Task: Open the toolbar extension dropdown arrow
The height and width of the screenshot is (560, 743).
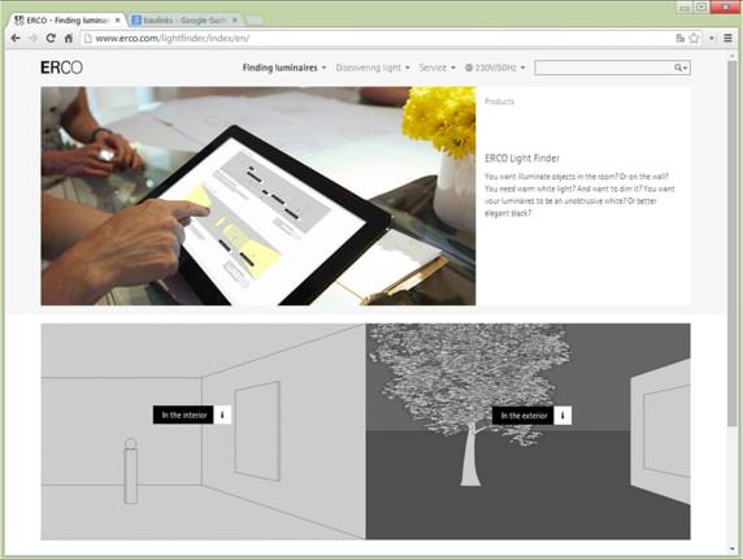Action: (x=712, y=38)
